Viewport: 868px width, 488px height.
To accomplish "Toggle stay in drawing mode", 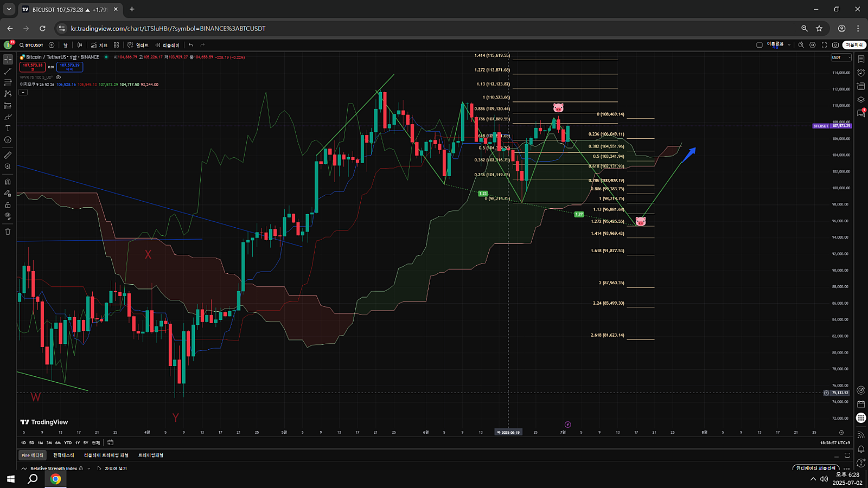I will [8, 193].
